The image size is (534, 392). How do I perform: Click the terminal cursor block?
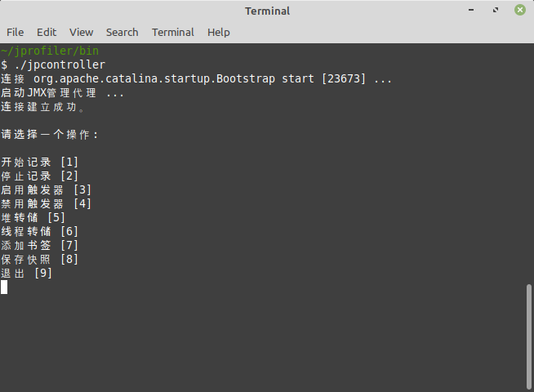(x=4, y=287)
